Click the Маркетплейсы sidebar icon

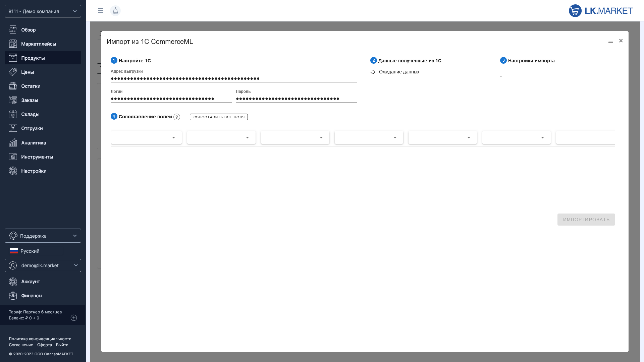coord(13,44)
